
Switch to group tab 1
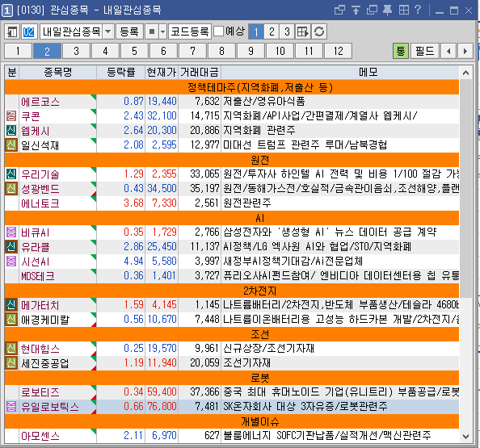click(x=18, y=51)
